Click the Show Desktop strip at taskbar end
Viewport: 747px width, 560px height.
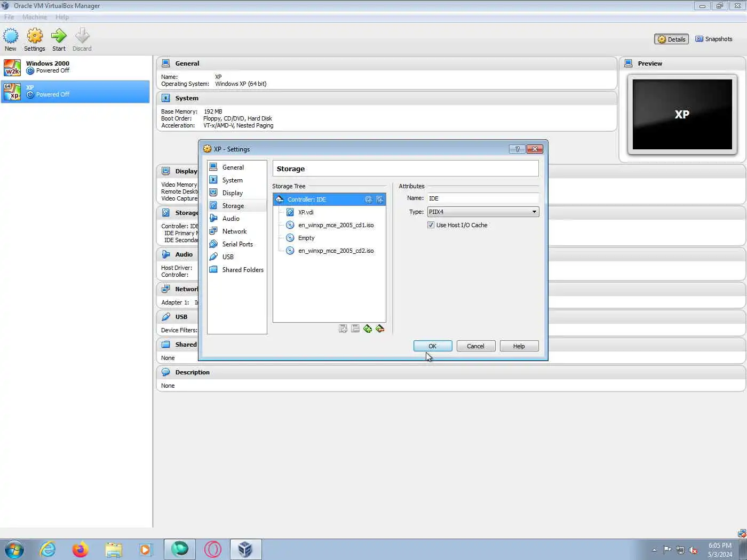click(743, 549)
